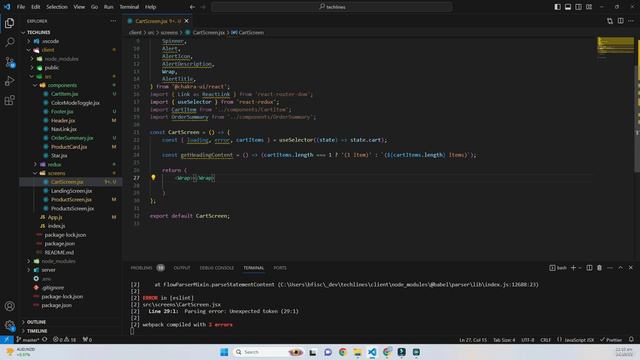640x360 pixels.
Task: Open the Extensions view
Action: (x=9, y=100)
